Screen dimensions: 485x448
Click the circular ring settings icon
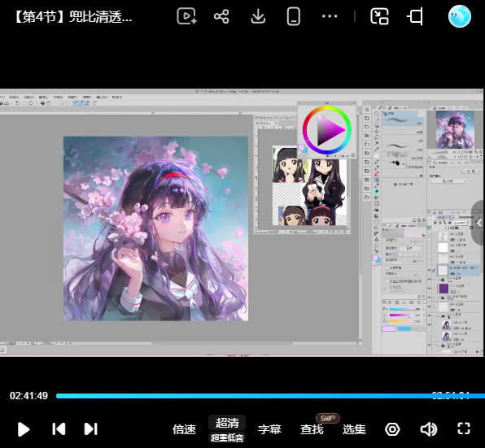pyautogui.click(x=392, y=429)
